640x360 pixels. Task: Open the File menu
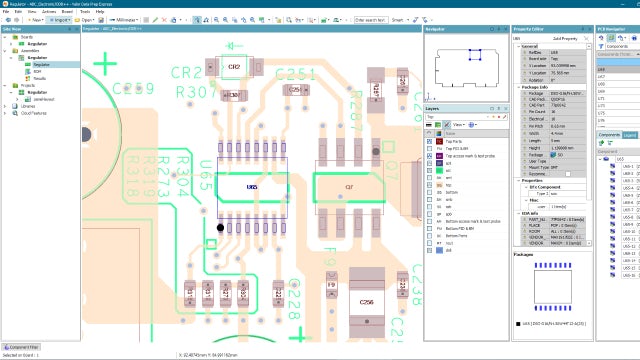tap(6, 11)
